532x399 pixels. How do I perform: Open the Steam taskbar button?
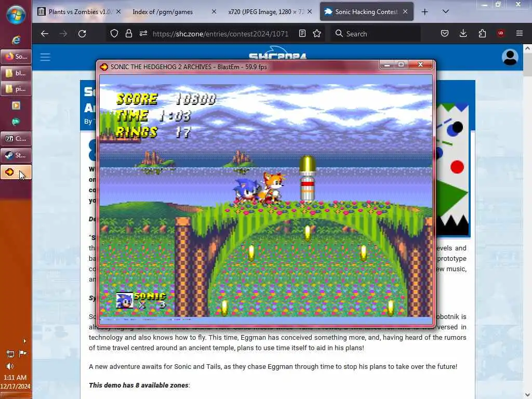click(x=16, y=155)
